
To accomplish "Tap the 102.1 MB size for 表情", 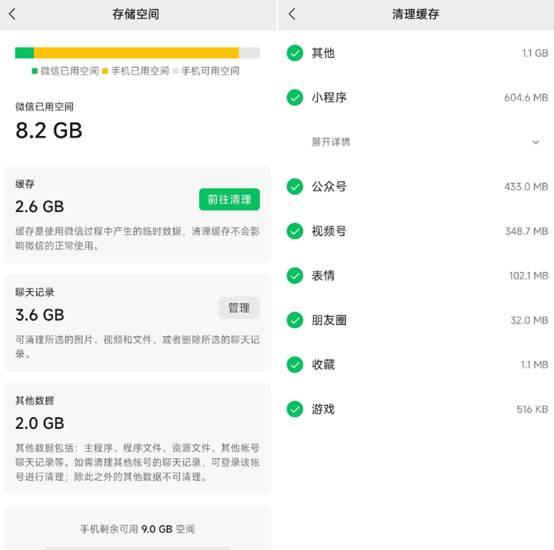I will coord(529,276).
